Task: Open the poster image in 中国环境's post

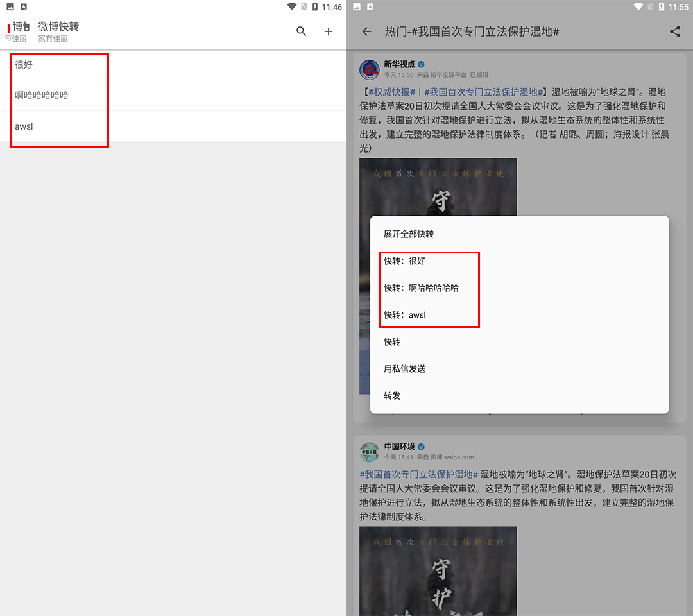Action: [x=438, y=571]
